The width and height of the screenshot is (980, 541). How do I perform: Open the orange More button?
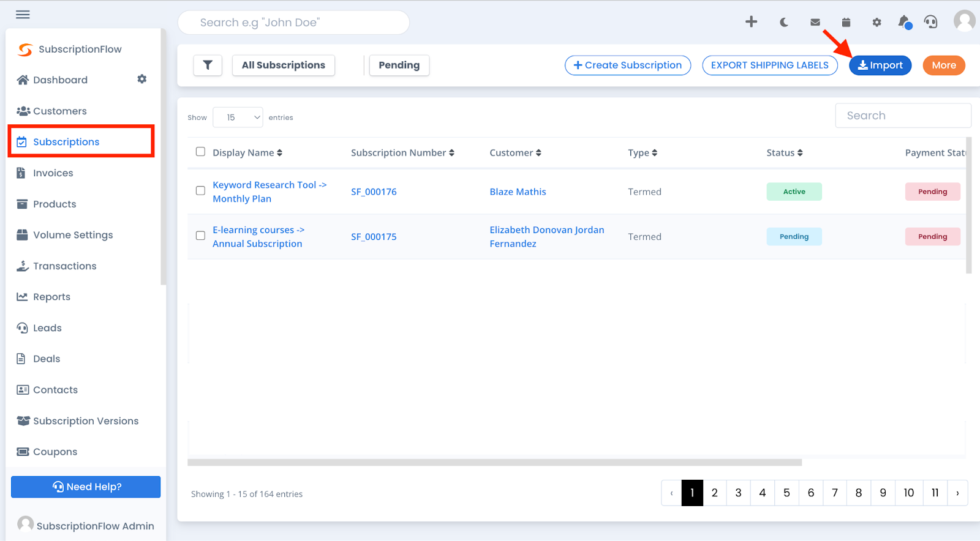click(x=944, y=65)
